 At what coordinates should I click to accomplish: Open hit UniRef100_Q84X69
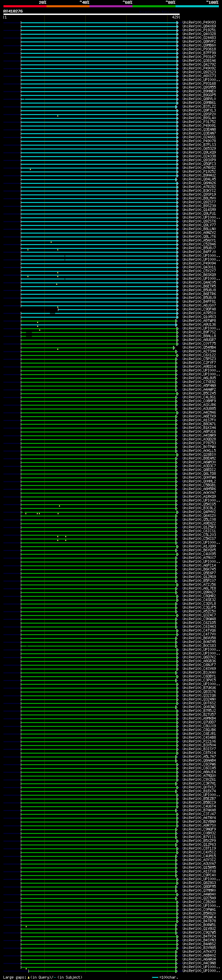[x=199, y=26]
